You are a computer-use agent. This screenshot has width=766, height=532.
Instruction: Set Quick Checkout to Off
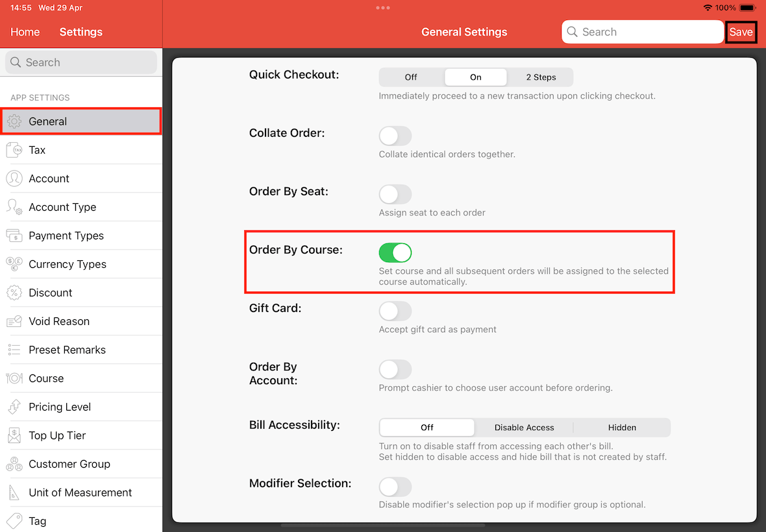(411, 77)
